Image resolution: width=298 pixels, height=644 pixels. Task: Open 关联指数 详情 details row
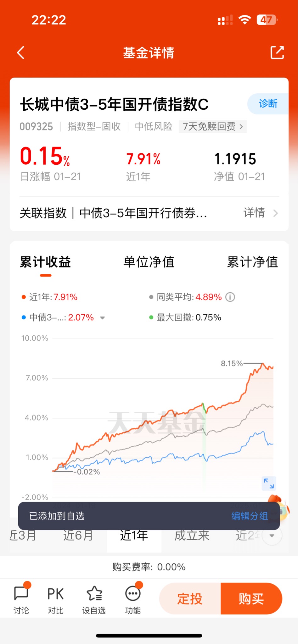coord(149,213)
